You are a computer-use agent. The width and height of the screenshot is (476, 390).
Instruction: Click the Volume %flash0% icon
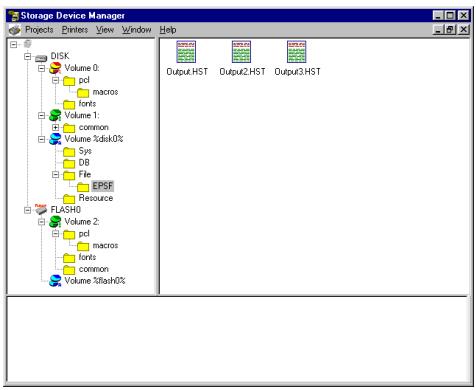(55, 281)
